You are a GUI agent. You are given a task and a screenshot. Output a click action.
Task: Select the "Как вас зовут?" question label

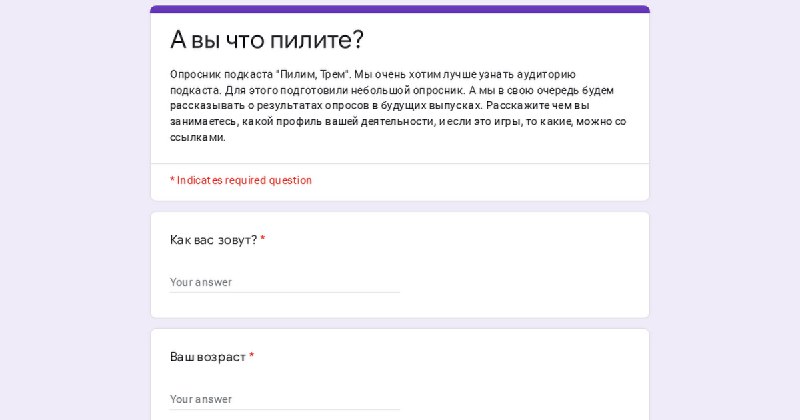point(213,240)
